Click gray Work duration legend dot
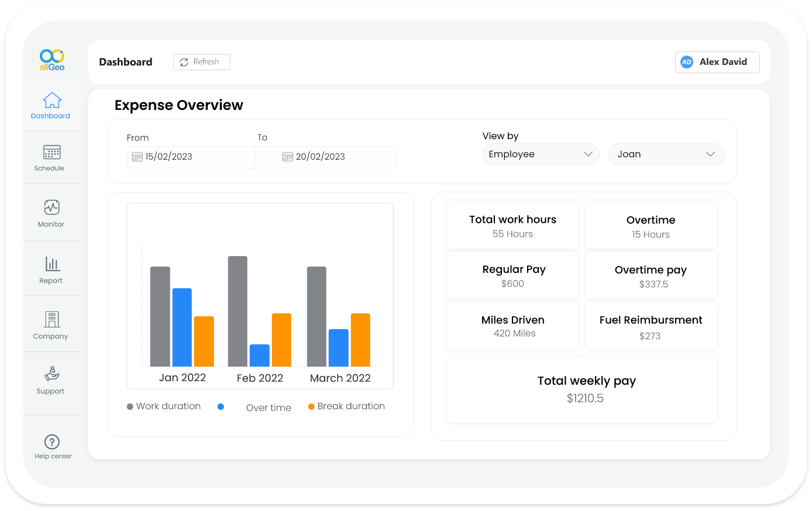Viewport: 812px width, 511px height. [130, 406]
